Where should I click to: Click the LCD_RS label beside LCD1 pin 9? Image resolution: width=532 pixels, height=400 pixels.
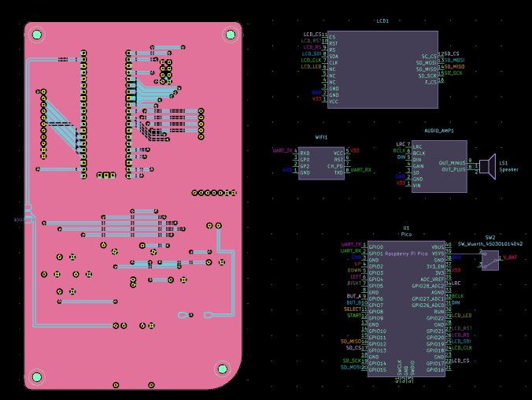[x=312, y=47]
